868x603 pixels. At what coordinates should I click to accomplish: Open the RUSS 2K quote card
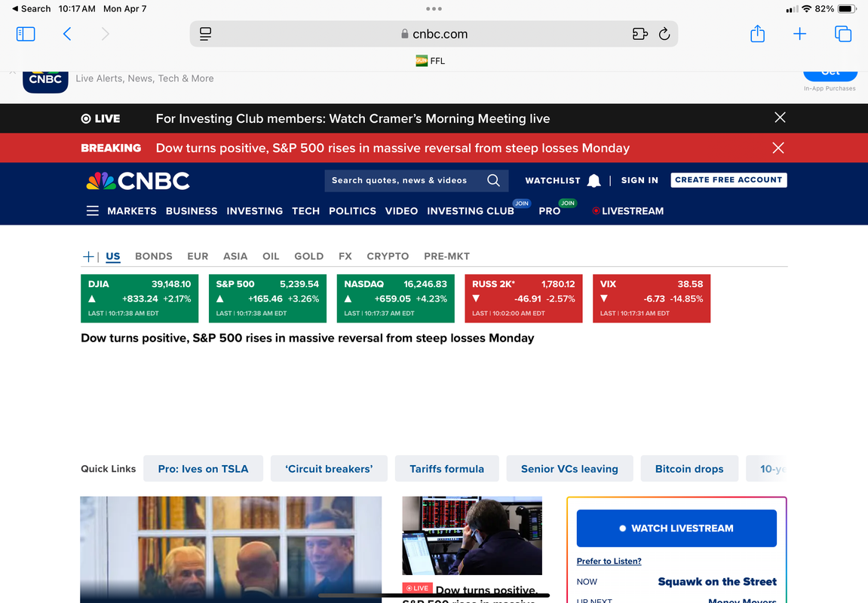tap(523, 298)
